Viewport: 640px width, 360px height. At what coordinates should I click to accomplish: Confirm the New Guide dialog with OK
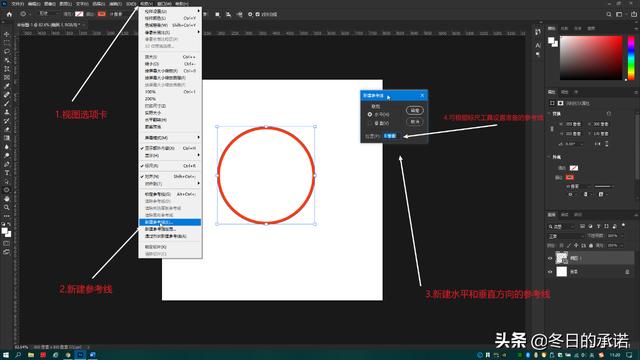[415, 111]
